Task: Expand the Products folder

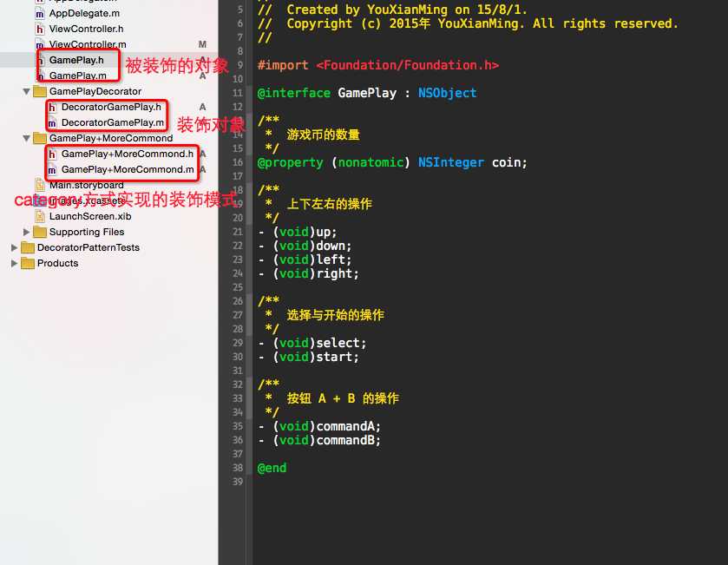Action: (x=14, y=263)
